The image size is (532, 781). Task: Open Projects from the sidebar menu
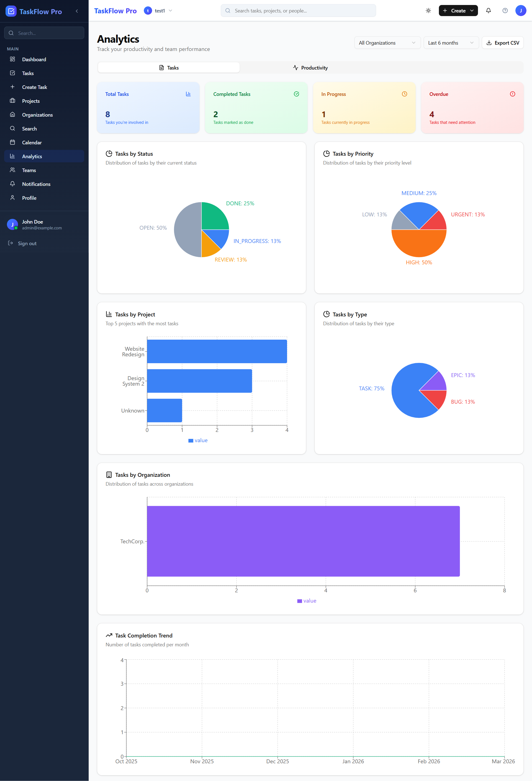click(x=44, y=101)
